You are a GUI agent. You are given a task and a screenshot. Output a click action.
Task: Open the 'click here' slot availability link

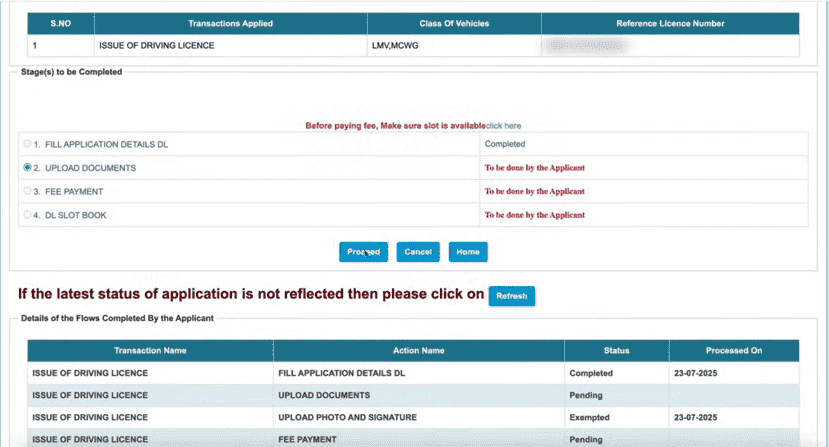tap(503, 126)
